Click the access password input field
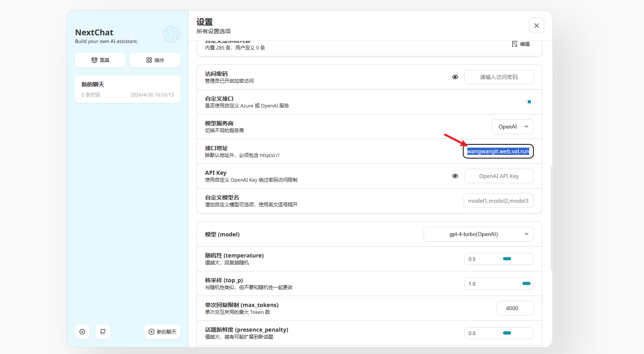The height and width of the screenshot is (354, 644). click(x=499, y=77)
